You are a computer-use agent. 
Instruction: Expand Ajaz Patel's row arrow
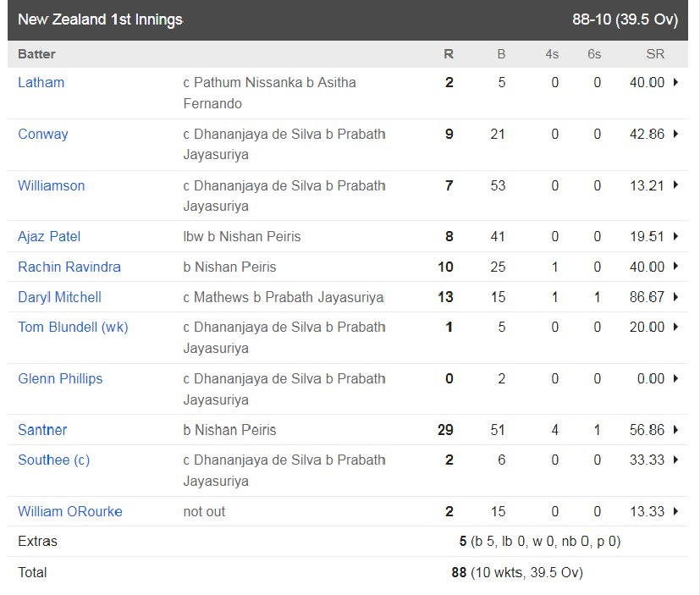tap(675, 236)
